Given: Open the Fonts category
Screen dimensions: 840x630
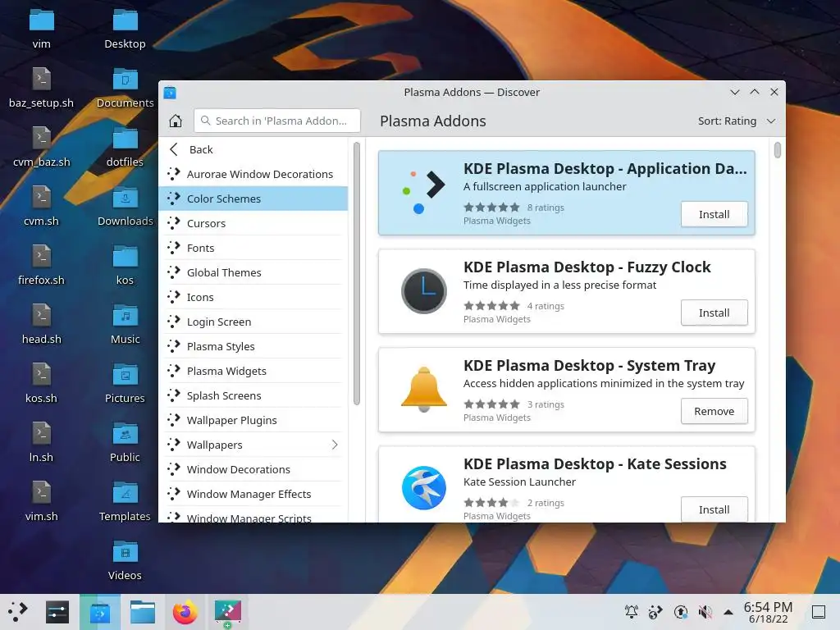Looking at the screenshot, I should (x=253, y=248).
